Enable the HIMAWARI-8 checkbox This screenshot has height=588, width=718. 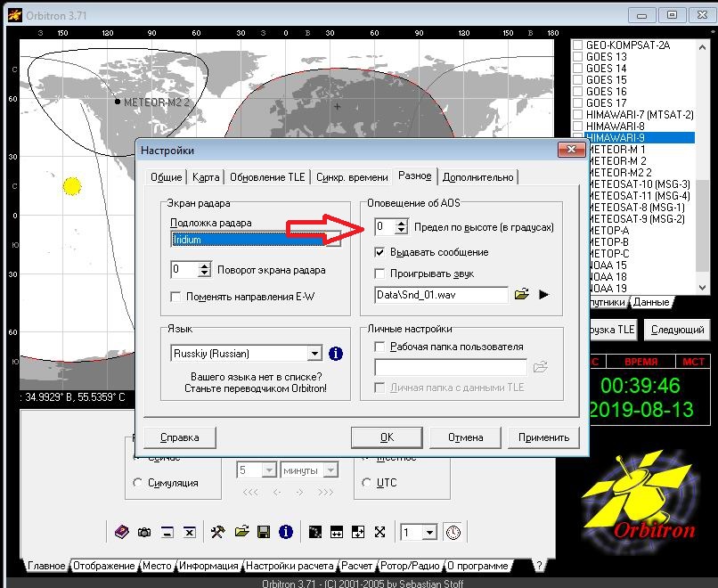(x=578, y=126)
